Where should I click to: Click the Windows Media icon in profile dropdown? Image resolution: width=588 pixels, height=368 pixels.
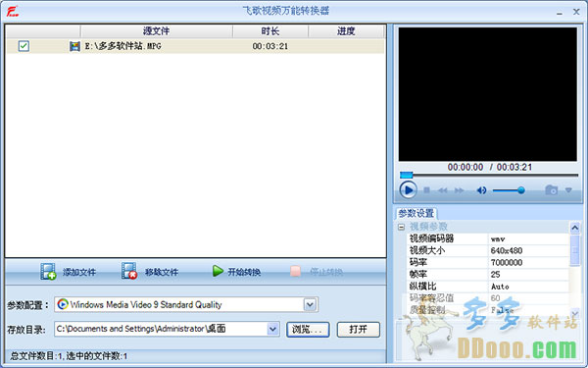click(x=63, y=304)
